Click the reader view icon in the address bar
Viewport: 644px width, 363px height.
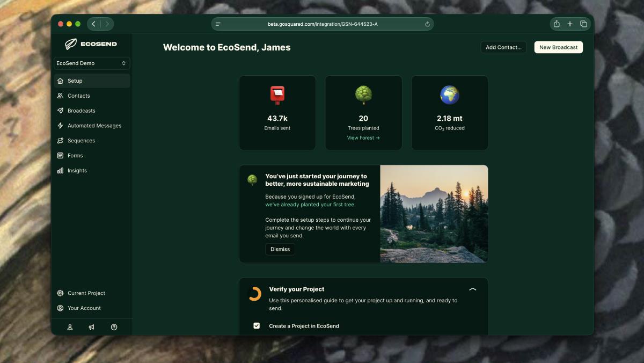(x=218, y=24)
